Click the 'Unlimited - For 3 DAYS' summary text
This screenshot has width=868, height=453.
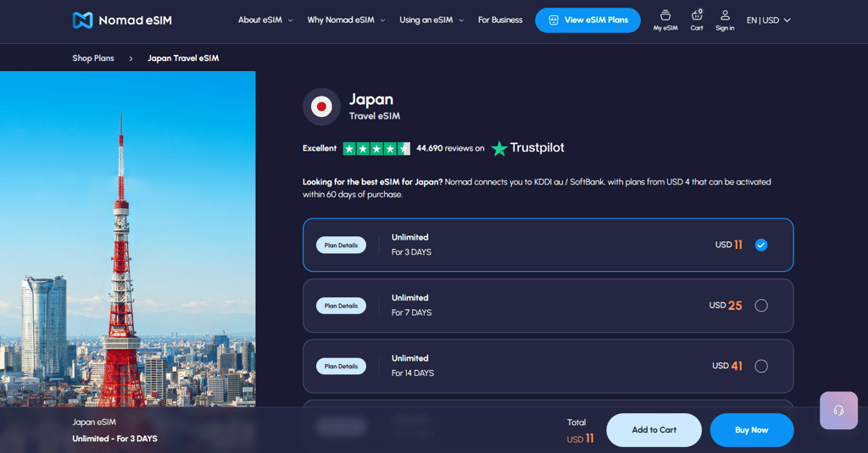click(x=114, y=439)
